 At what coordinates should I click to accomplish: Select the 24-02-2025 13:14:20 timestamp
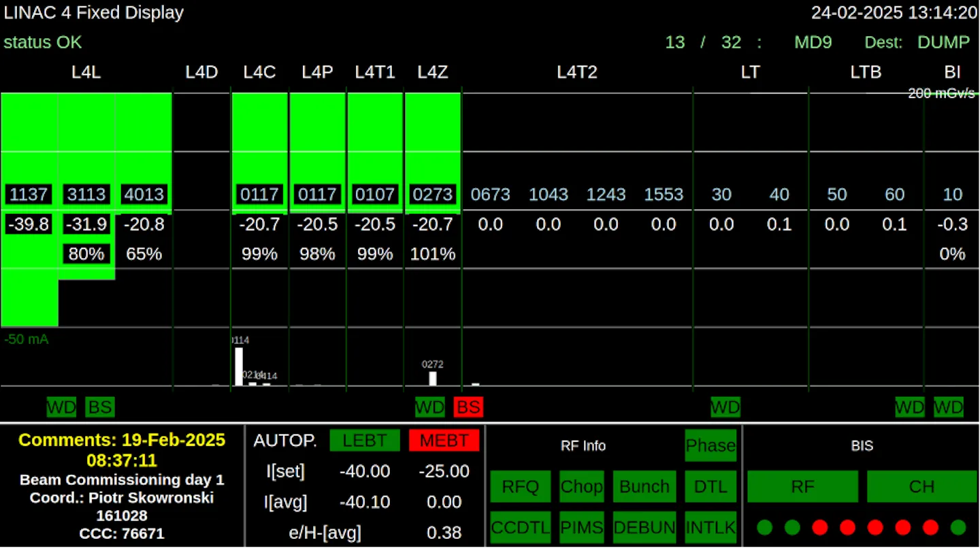click(894, 13)
